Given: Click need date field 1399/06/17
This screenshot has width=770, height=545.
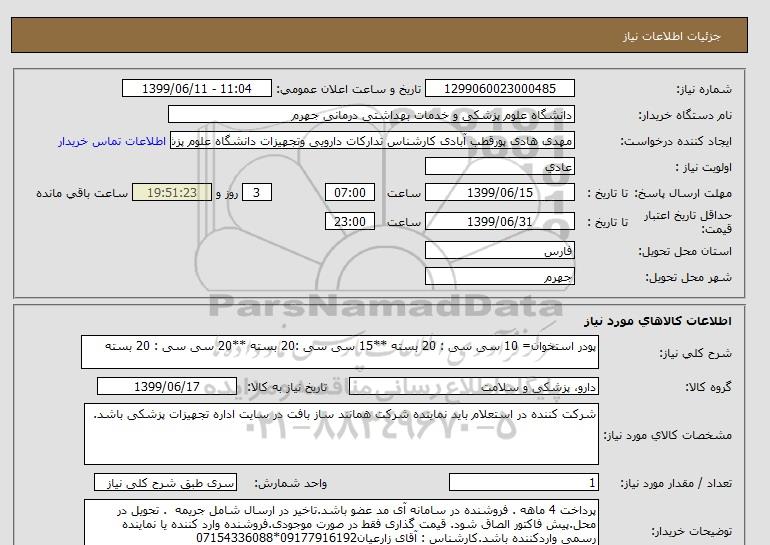Looking at the screenshot, I should [x=167, y=387].
